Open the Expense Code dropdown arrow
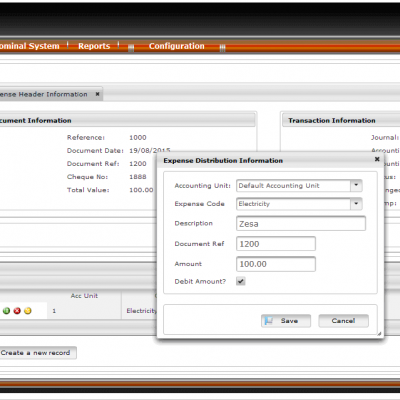 356,203
